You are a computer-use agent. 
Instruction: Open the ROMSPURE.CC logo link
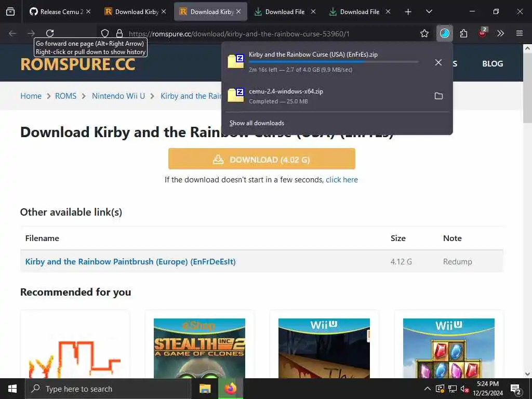pos(78,64)
